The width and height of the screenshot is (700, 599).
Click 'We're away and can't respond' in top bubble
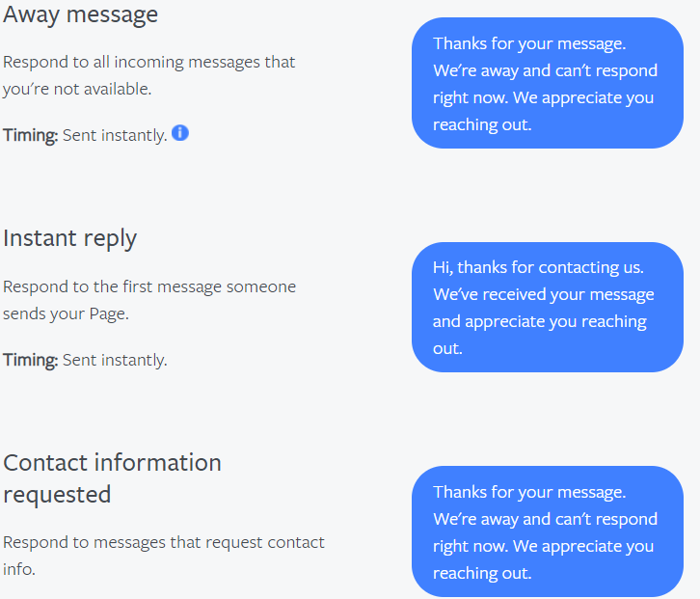pos(545,70)
